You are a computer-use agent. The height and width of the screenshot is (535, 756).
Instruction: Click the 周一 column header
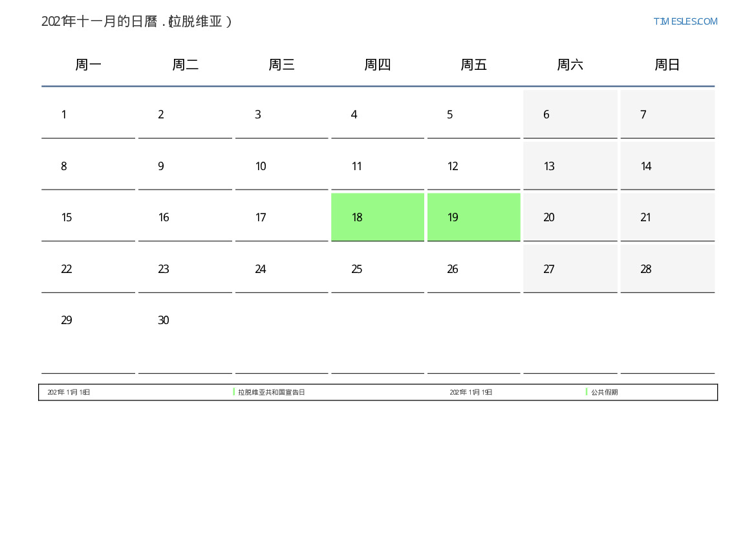[x=88, y=65]
